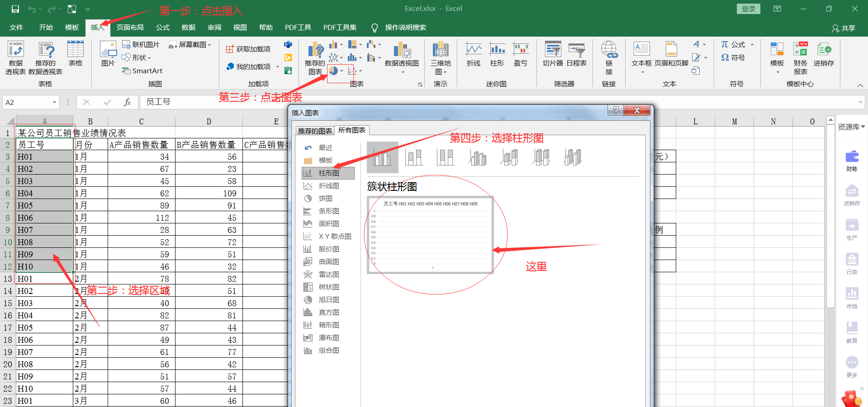
Task: Expand the 形状 shapes dropdown
Action: 148,57
